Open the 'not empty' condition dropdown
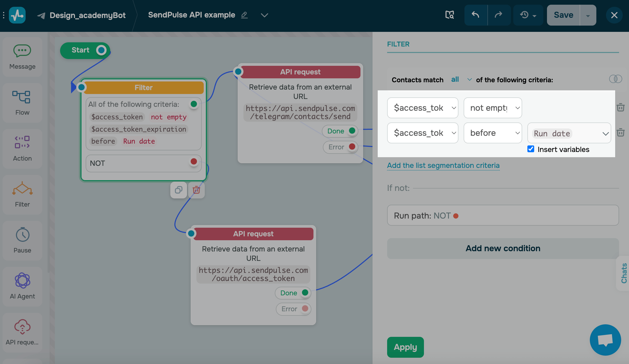Screen dimensions: 629x364 click(493, 108)
